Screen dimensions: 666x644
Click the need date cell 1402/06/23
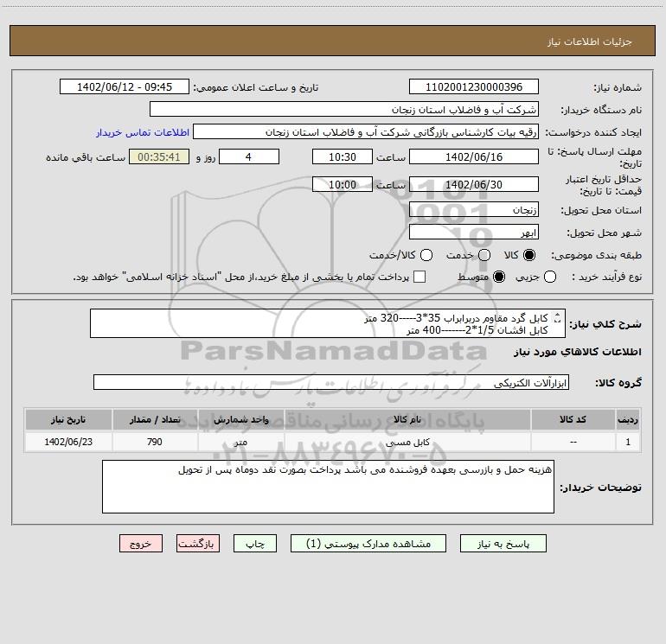coord(68,442)
